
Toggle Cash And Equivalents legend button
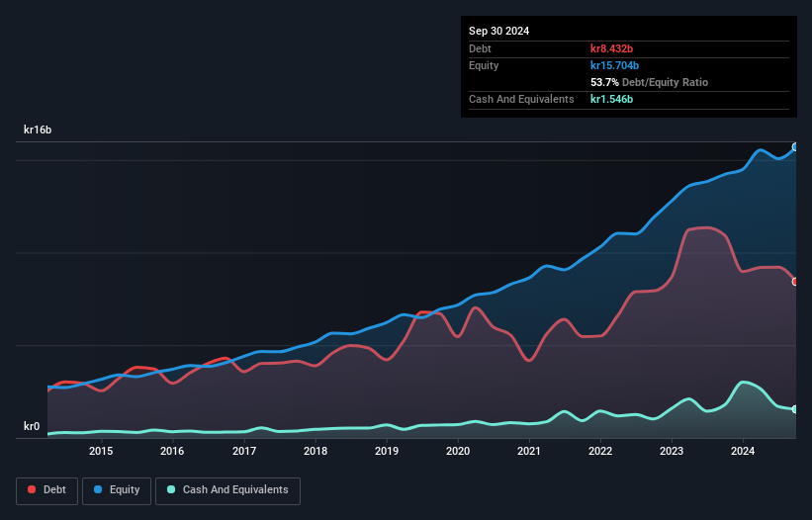tap(227, 490)
